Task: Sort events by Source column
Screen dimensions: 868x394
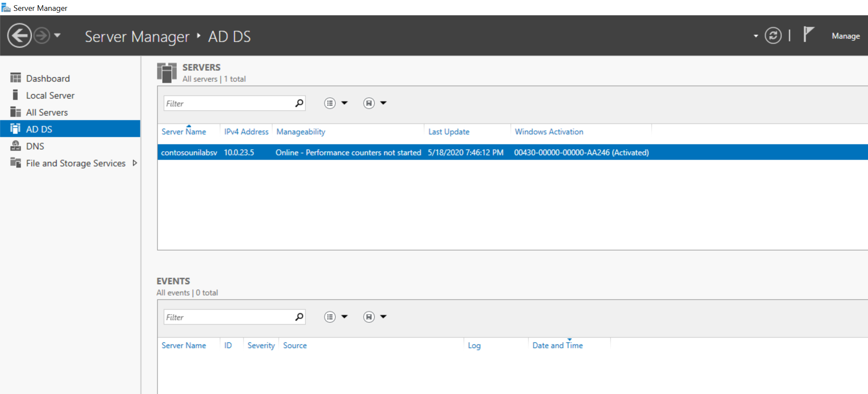Action: click(295, 345)
